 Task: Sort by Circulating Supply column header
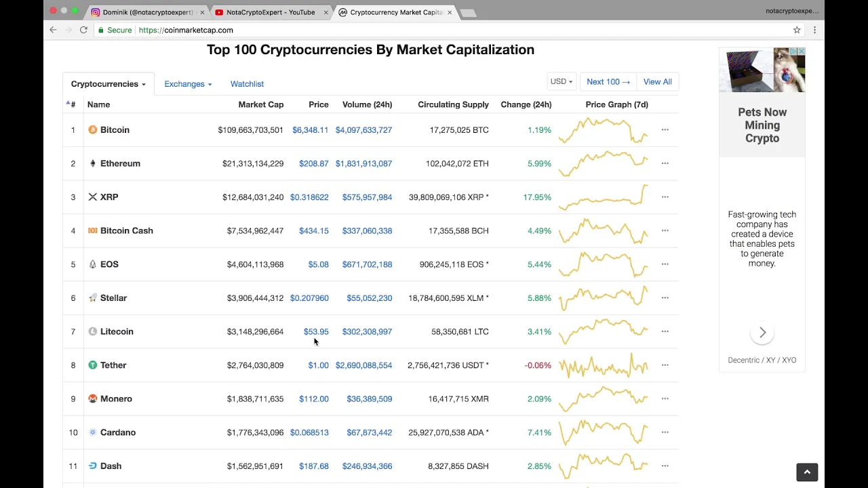pos(453,104)
